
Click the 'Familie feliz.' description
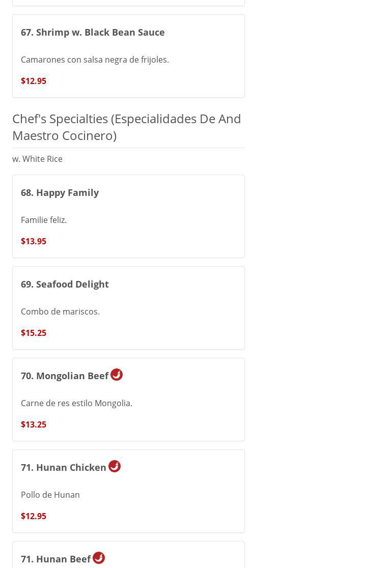[x=44, y=220]
